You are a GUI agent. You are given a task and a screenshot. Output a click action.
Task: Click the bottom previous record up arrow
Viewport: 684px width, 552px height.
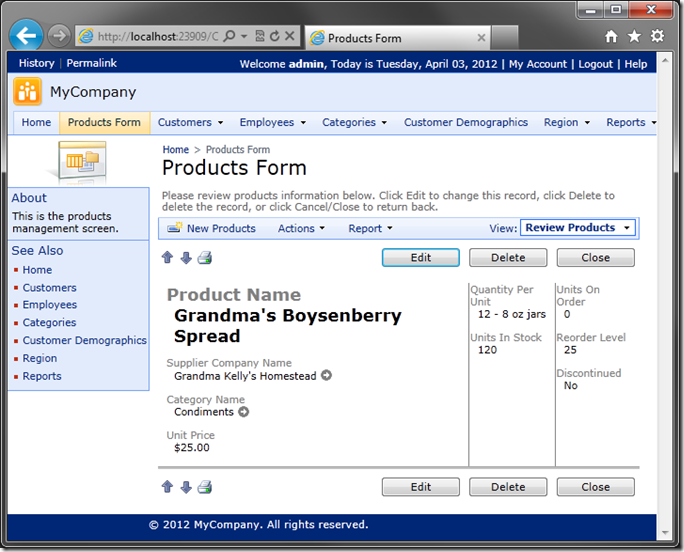[168, 487]
